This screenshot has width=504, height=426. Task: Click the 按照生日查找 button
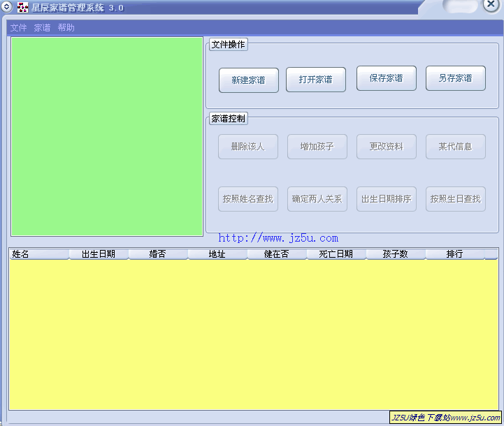pos(456,199)
